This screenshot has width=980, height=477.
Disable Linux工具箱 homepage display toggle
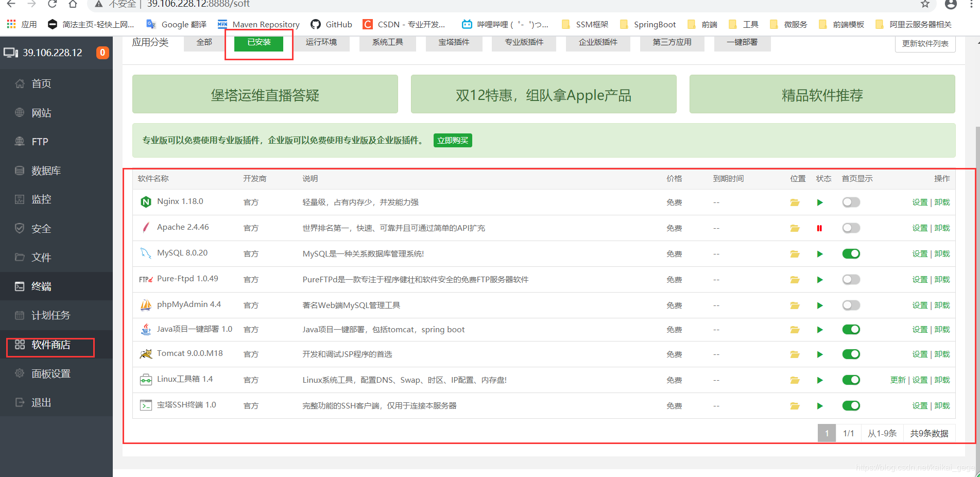[851, 380]
